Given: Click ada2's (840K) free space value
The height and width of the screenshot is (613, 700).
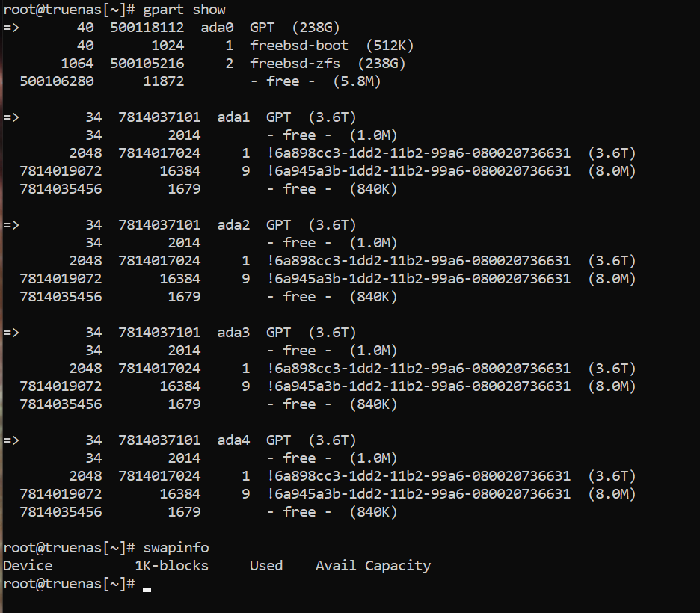Looking at the screenshot, I should [x=373, y=297].
